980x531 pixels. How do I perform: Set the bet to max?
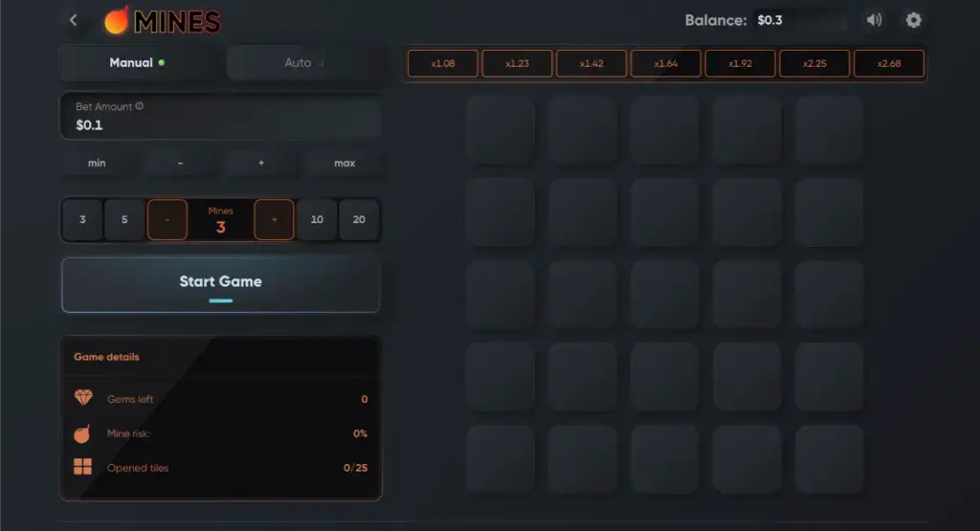(345, 164)
